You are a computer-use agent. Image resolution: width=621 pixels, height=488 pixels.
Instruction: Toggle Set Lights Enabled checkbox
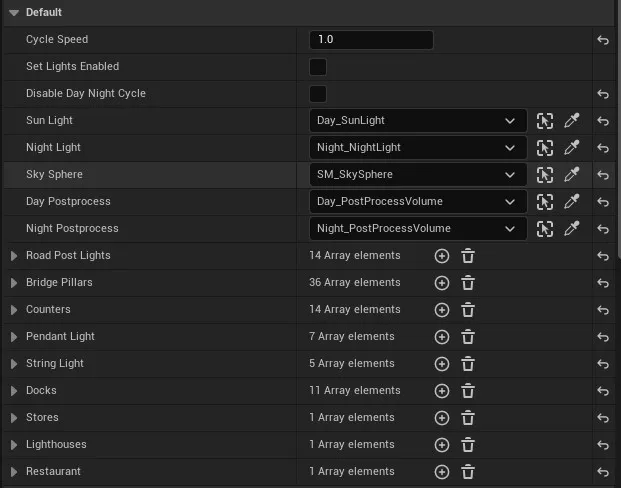(318, 67)
